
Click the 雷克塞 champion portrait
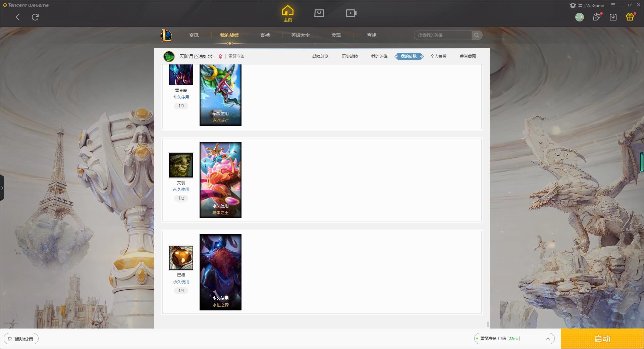click(x=181, y=74)
